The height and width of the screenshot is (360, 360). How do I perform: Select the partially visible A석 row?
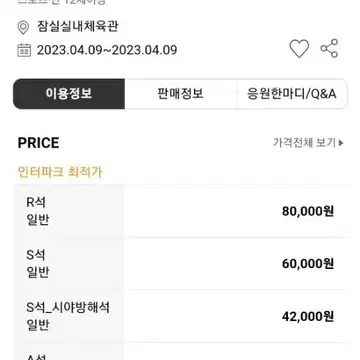point(182,351)
